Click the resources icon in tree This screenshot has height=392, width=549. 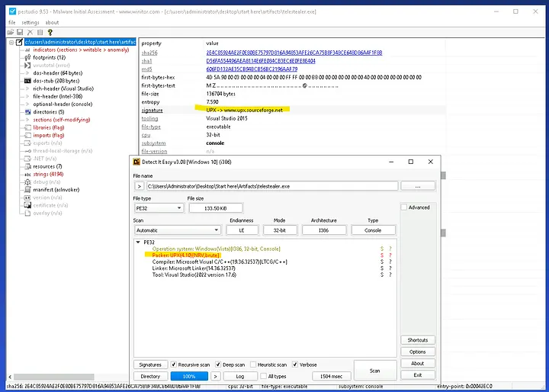27,166
